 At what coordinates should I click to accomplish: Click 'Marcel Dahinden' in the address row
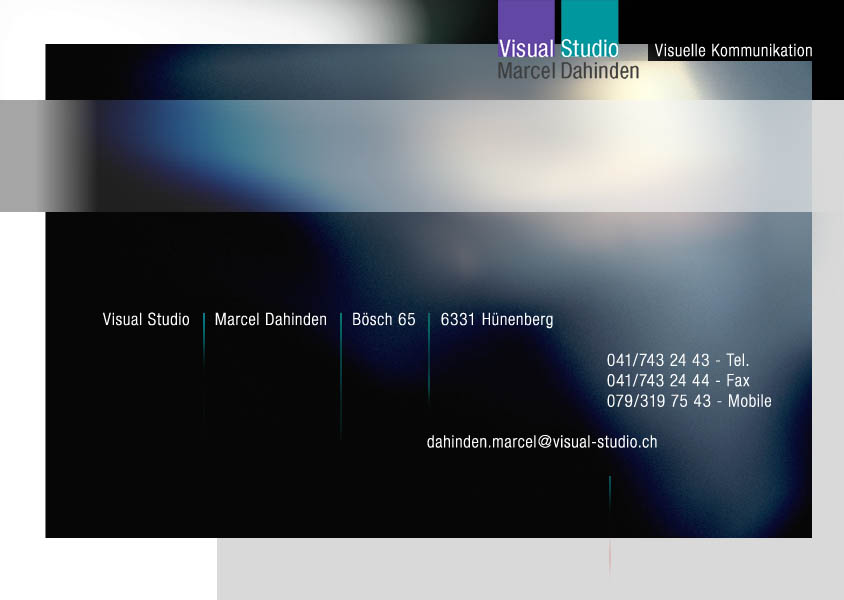[271, 319]
